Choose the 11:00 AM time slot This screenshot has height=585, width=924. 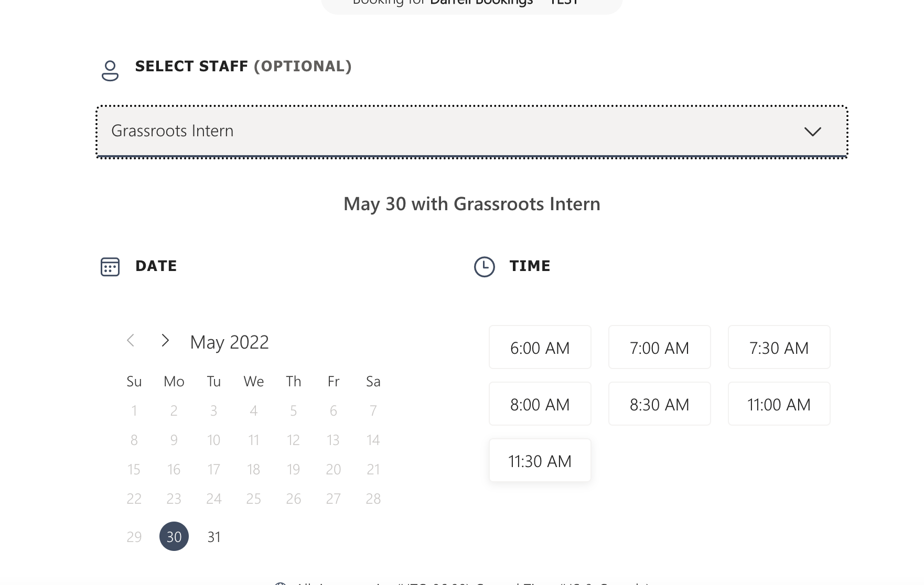click(779, 404)
